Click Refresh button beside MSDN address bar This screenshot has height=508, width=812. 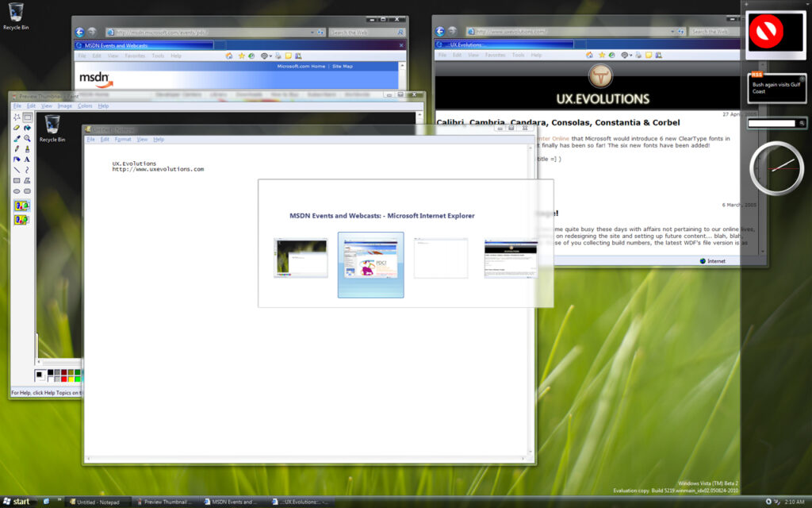point(320,32)
